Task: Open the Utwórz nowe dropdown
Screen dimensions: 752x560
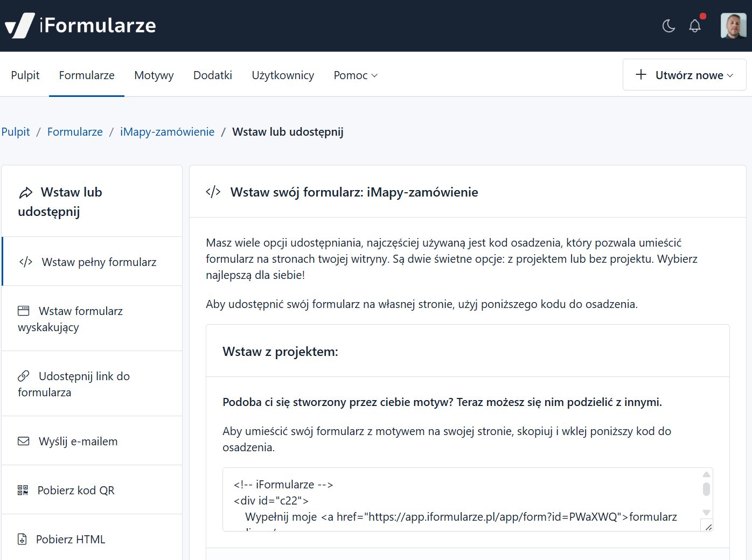Action: tap(684, 75)
